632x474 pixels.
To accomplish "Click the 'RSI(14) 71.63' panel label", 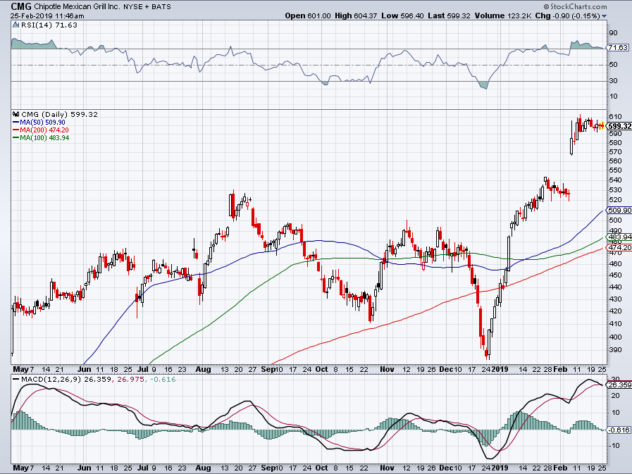I will (x=49, y=25).
